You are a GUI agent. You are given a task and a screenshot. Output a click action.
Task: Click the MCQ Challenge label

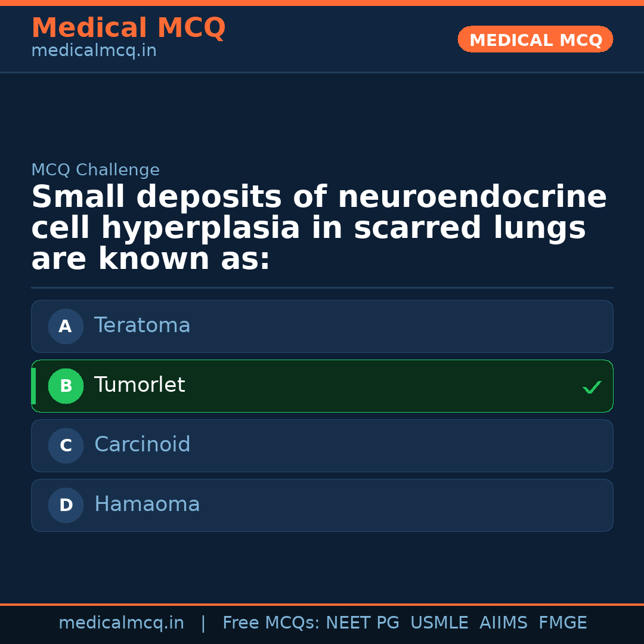click(95, 170)
